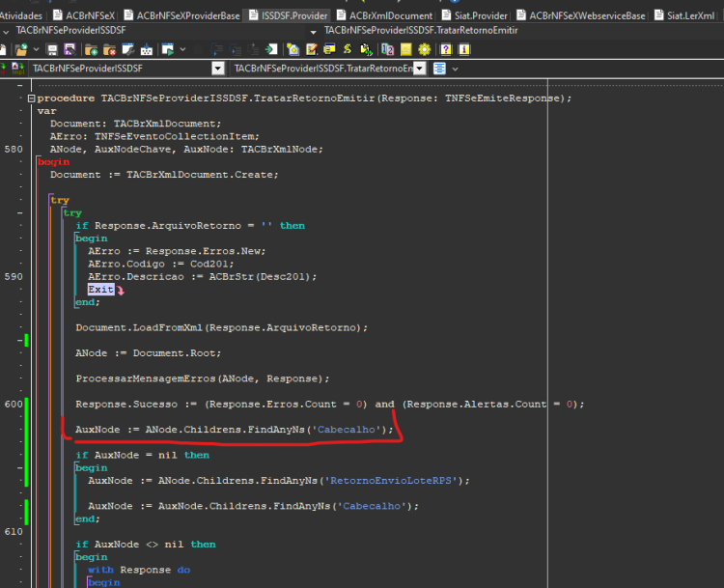The image size is (724, 588).
Task: Click the Save floppy disk icon
Action: coord(52,49)
